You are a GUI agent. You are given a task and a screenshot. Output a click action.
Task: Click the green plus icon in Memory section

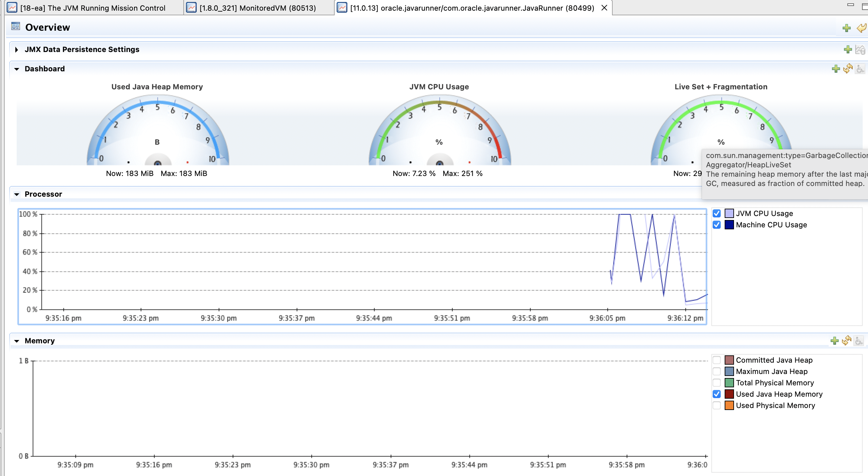coord(835,341)
